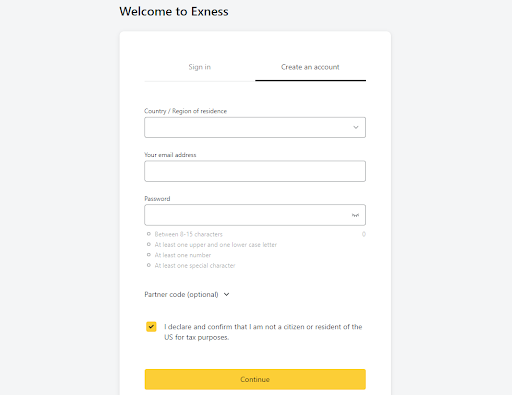Focus the Your email address field

(255, 171)
